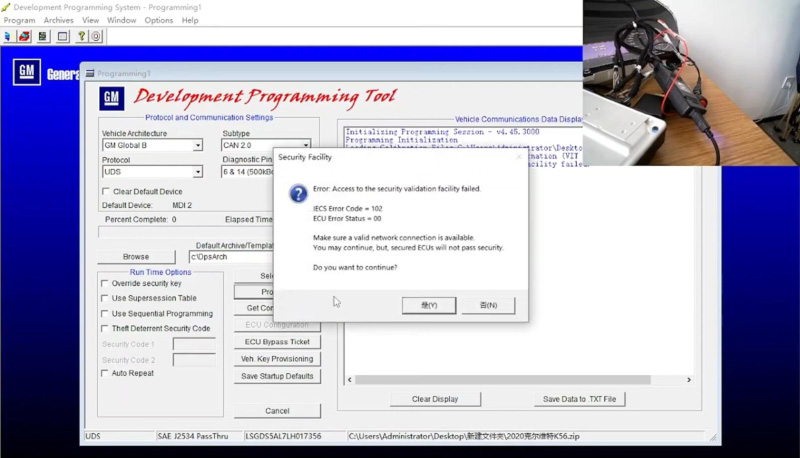The image size is (800, 458).
Task: Click the red car toolbar icon
Action: point(24,37)
